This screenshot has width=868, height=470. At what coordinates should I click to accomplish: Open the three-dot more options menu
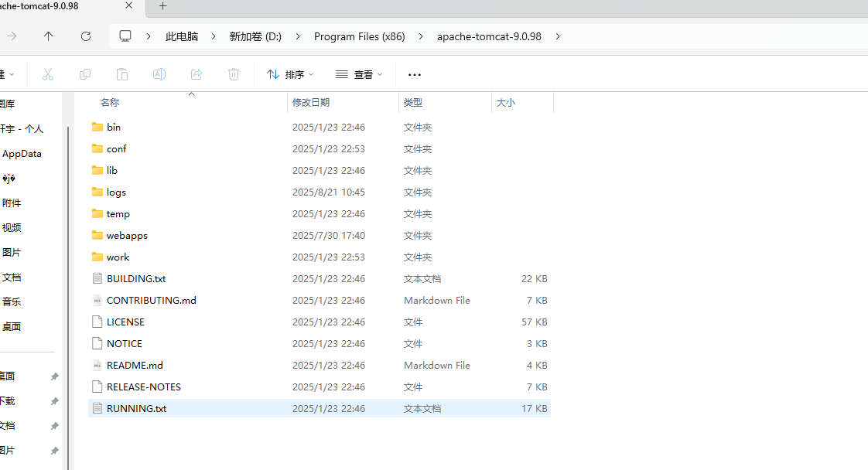(x=414, y=75)
